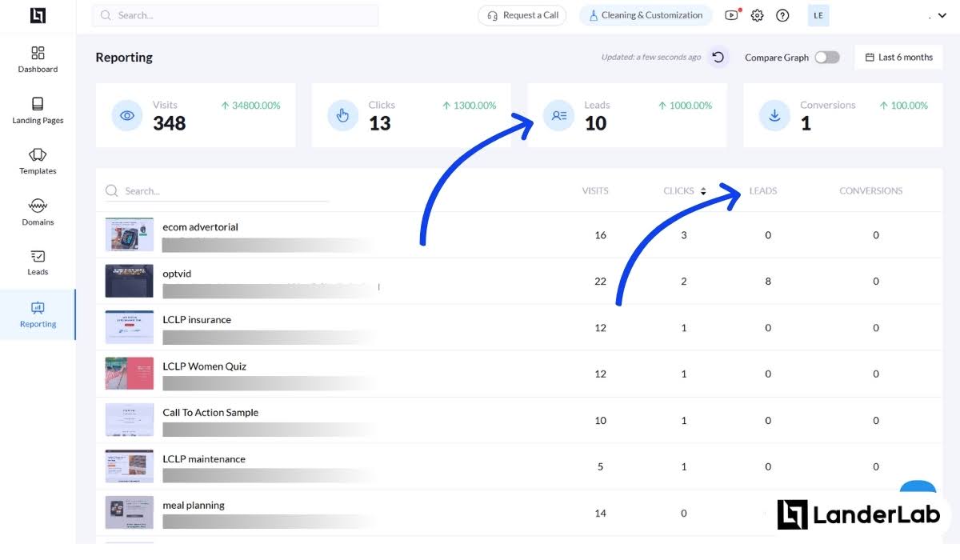Open the help question mark icon
The height and width of the screenshot is (560, 960).
pyautogui.click(x=782, y=15)
